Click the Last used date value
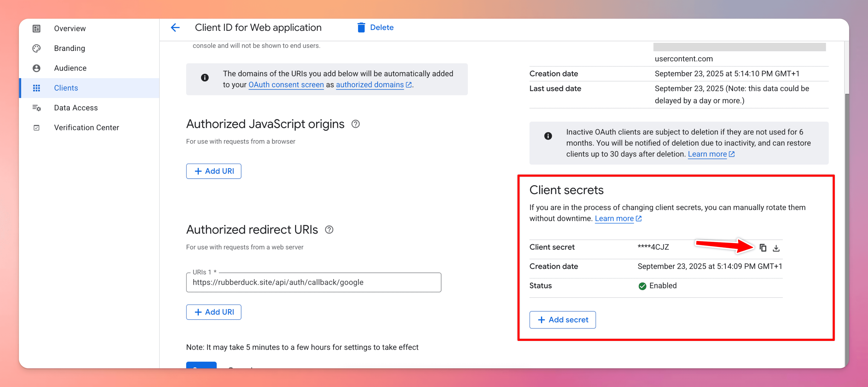Viewport: 868px width, 387px height. 732,95
